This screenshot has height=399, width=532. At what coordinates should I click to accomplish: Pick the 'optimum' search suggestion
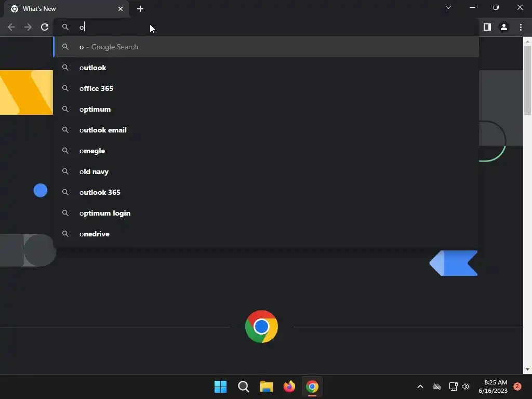coord(267,109)
